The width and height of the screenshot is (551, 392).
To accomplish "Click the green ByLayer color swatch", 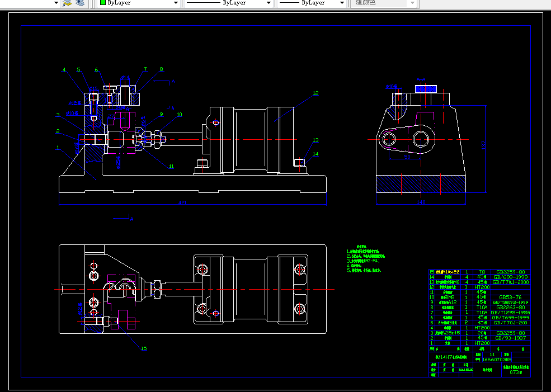I will pos(102,2).
